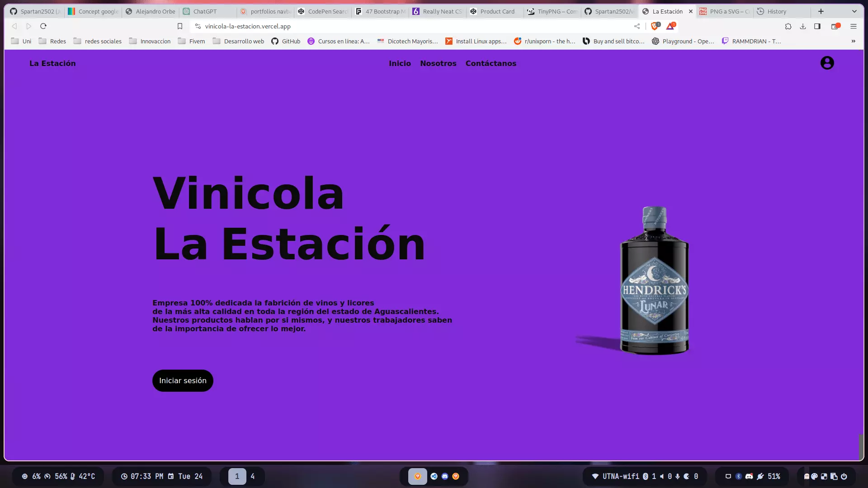Image resolution: width=868 pixels, height=488 pixels.
Task: Open Discord from the bottom dock
Action: pos(445,476)
